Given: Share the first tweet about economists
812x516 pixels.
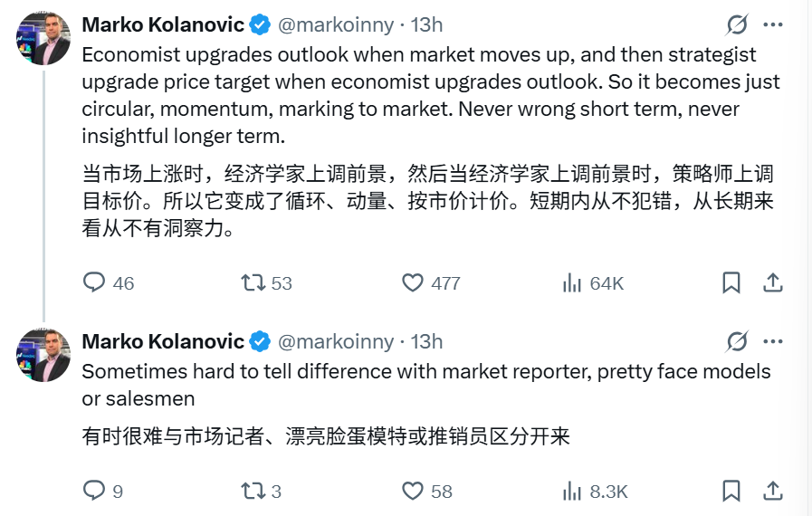Looking at the screenshot, I should click(x=772, y=283).
